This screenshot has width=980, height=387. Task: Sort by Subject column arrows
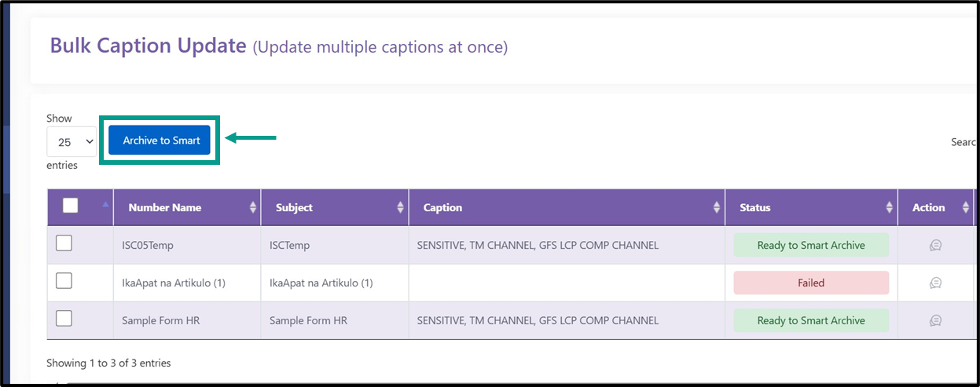(x=401, y=207)
